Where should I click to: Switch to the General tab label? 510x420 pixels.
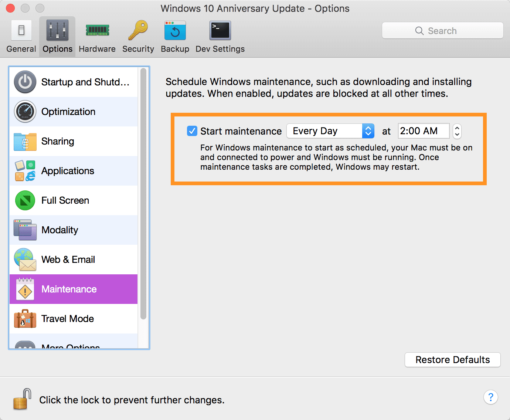pyautogui.click(x=21, y=49)
